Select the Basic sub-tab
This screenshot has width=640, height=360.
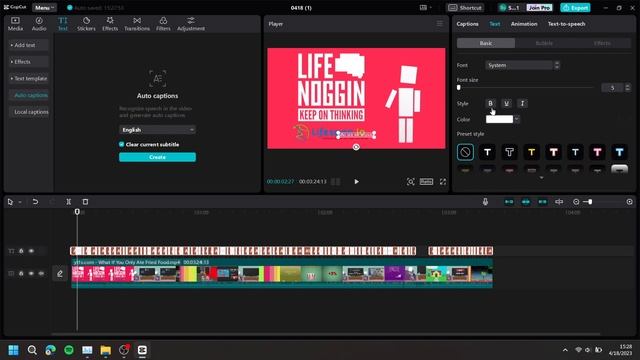click(x=486, y=43)
